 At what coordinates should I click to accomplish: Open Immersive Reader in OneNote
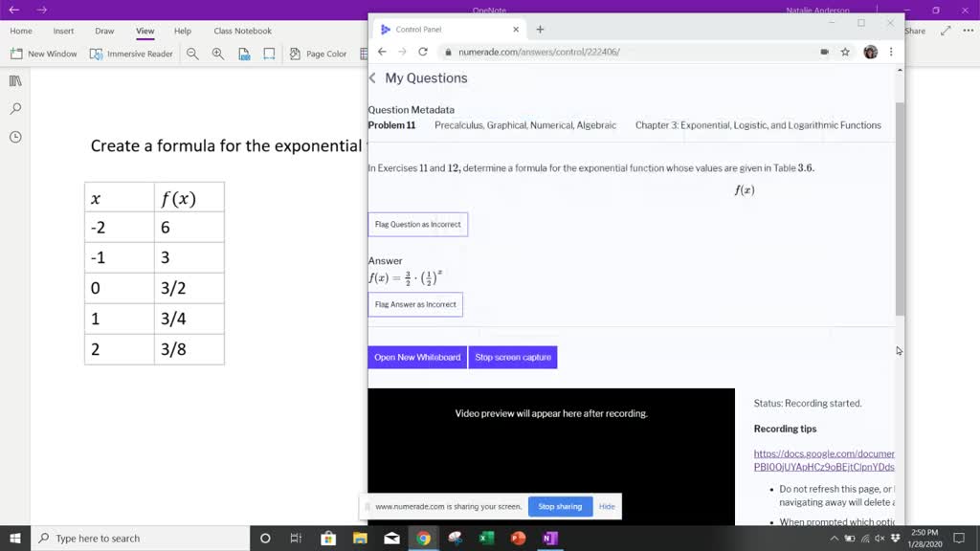(131, 54)
